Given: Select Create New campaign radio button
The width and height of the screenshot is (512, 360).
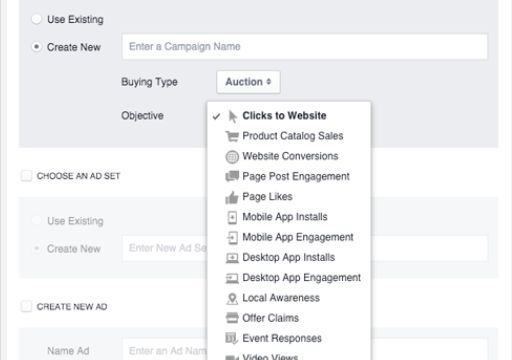Looking at the screenshot, I should pos(36,47).
